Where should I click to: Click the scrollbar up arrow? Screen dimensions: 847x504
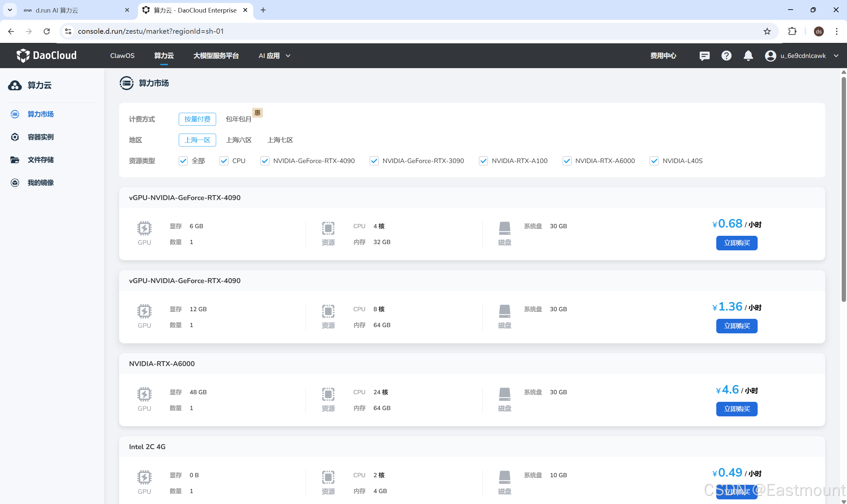(844, 72)
